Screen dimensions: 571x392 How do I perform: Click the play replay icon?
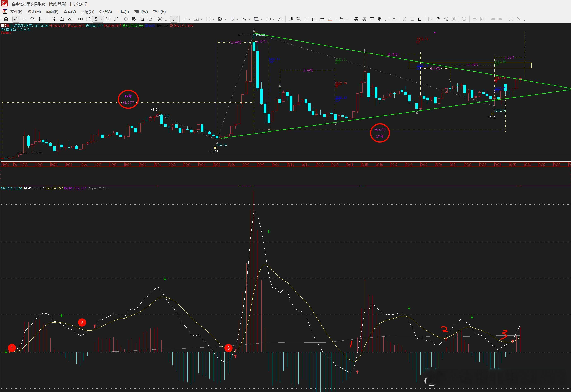point(80,19)
